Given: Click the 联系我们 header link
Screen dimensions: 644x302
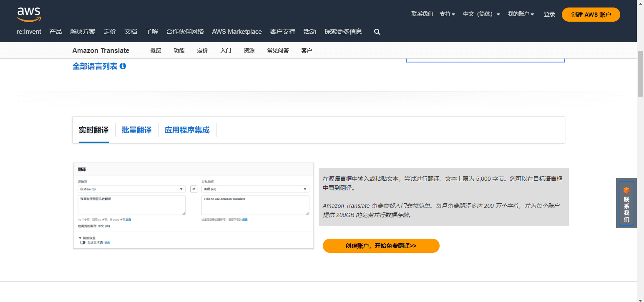Looking at the screenshot, I should (422, 14).
